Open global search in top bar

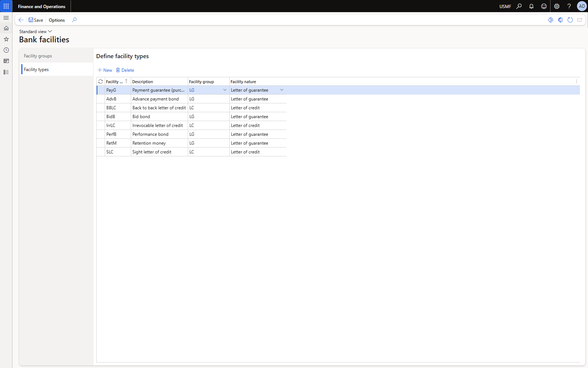(x=519, y=6)
